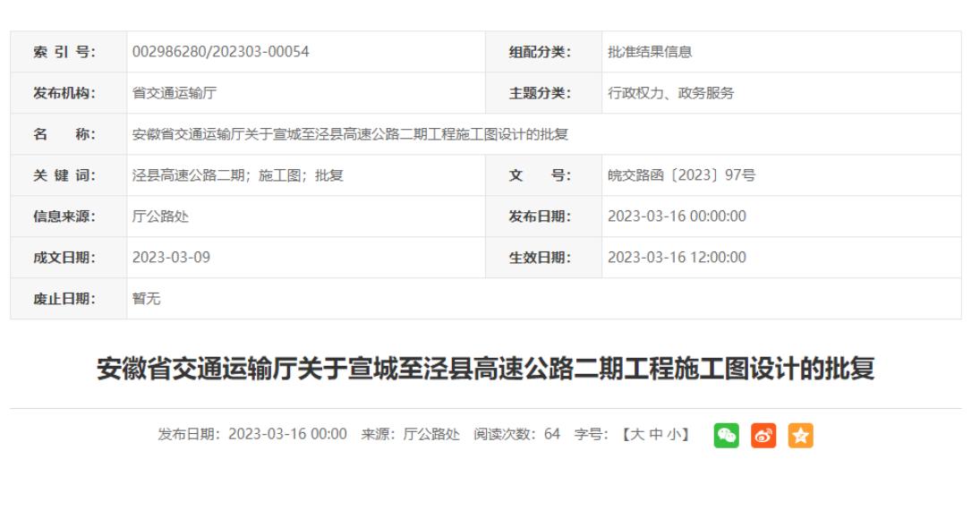Click info source value 厅公路处 in the table
The width and height of the screenshot is (980, 510).
click(x=160, y=217)
